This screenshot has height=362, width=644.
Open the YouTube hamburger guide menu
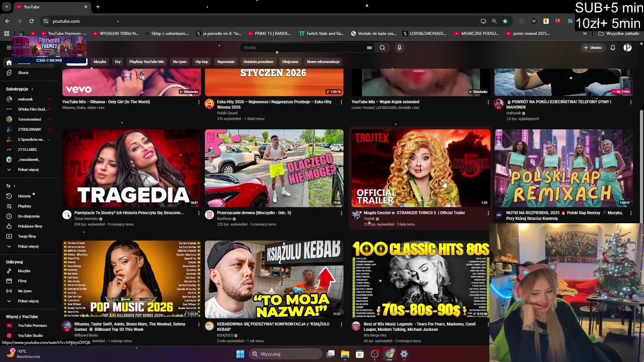pos(9,48)
